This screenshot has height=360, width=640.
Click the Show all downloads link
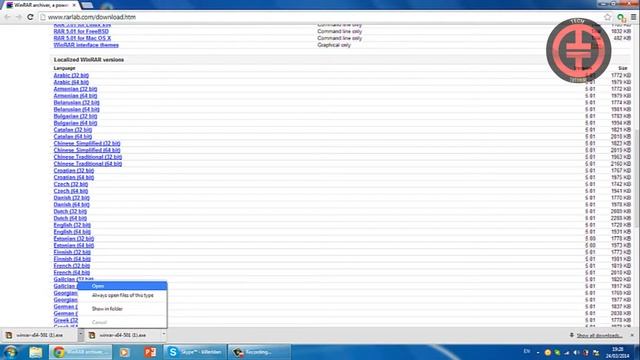click(x=599, y=336)
